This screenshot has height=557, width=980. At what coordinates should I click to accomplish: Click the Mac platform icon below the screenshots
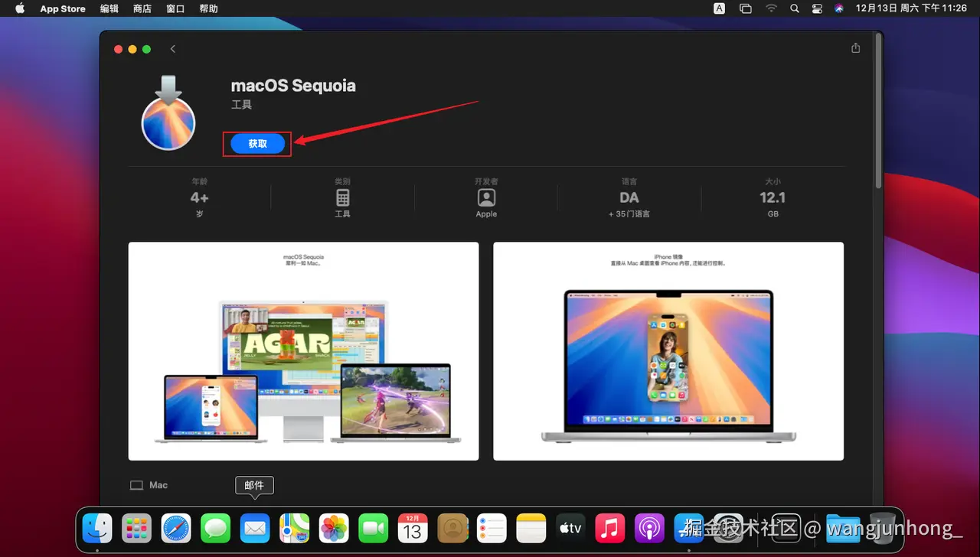(137, 485)
